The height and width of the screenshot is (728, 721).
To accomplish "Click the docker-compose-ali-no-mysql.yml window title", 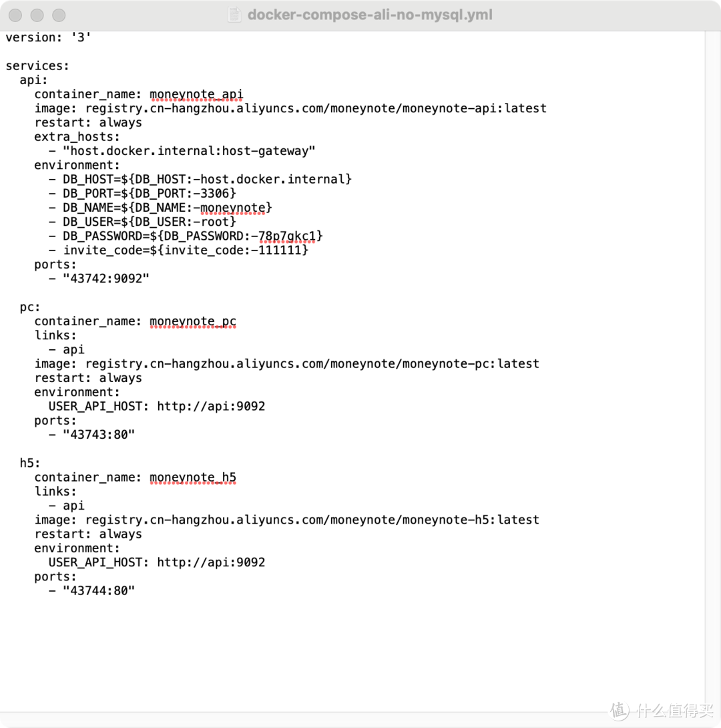I will [370, 15].
